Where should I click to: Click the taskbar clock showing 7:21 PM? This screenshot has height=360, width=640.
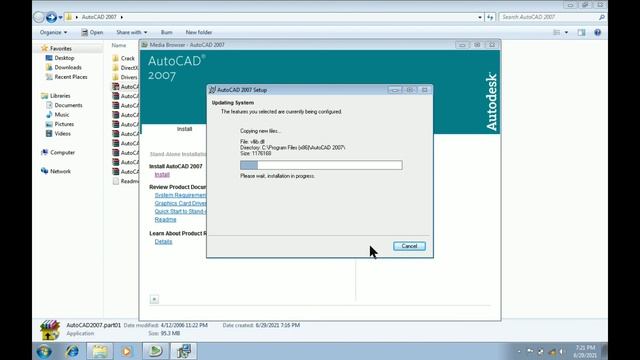585,351
